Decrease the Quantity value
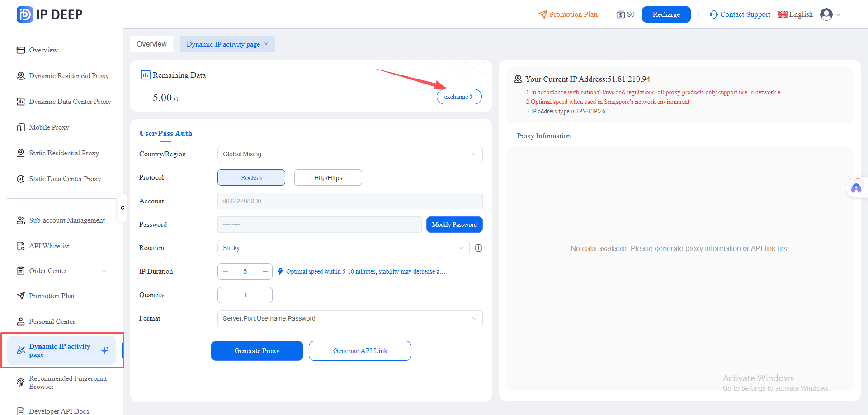The height and width of the screenshot is (415, 868). point(225,295)
